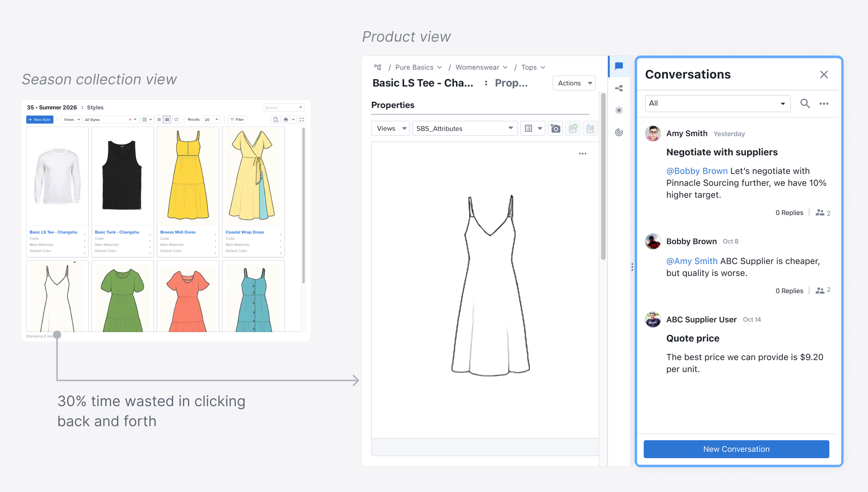Open the hierarchy tree breadcrumb icon

point(378,67)
